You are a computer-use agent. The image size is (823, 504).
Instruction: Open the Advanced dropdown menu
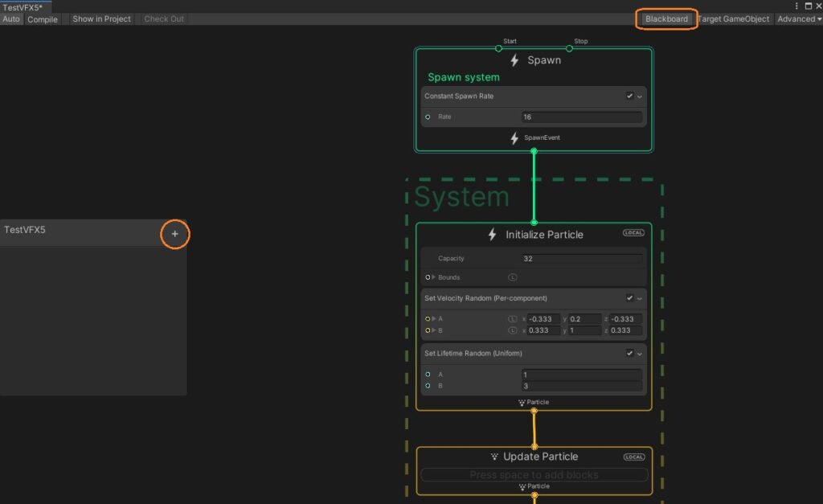tap(799, 18)
